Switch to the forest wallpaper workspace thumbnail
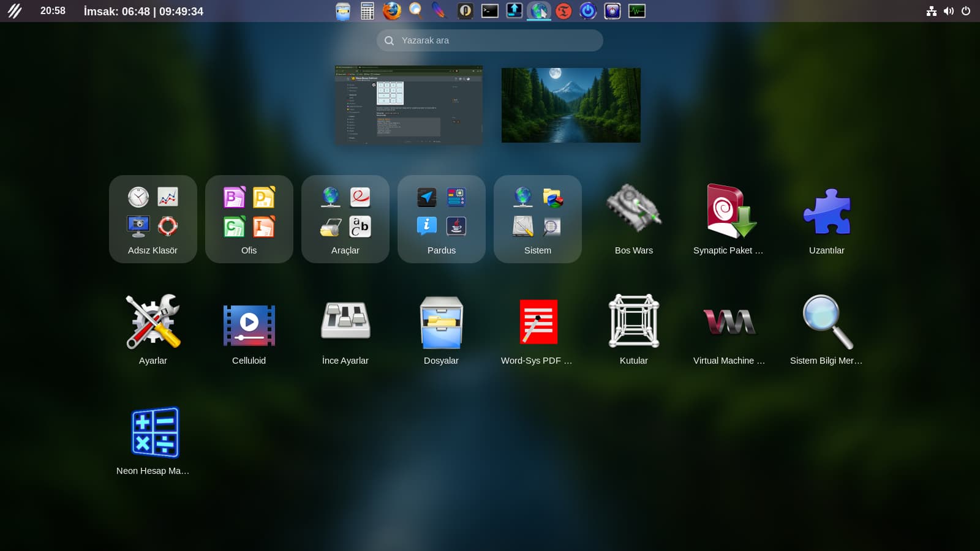980x551 pixels. tap(571, 105)
